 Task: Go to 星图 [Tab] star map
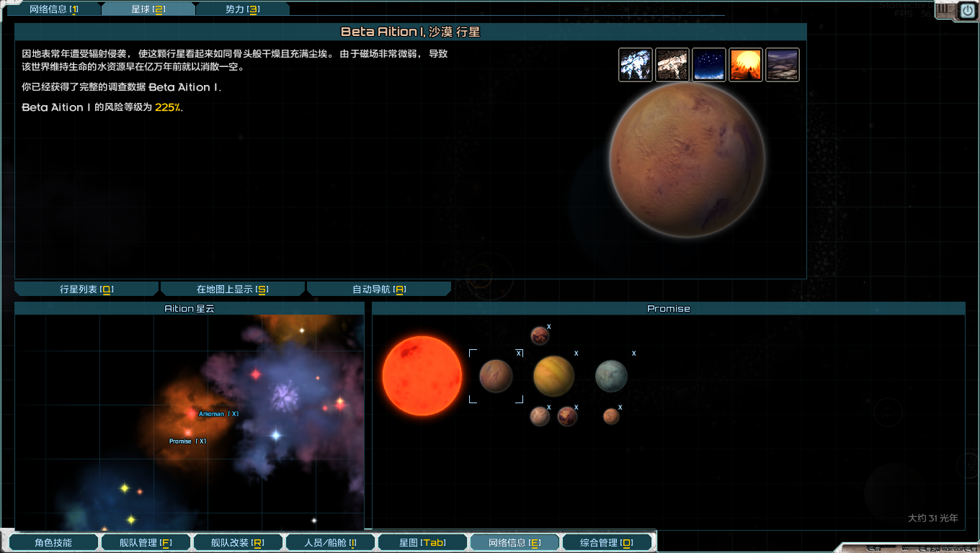click(422, 543)
